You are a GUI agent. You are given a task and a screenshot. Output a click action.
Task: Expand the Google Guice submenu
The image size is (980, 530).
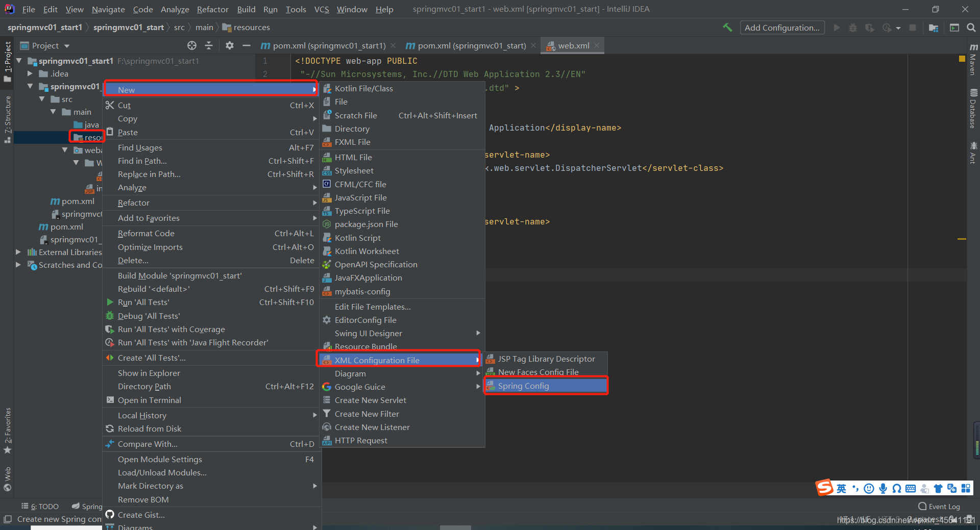click(x=402, y=387)
